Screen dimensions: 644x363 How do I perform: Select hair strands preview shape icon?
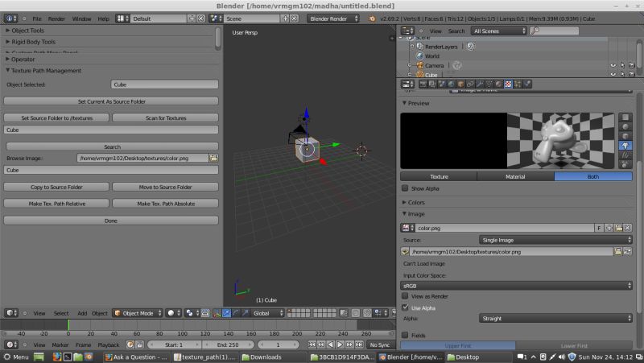coord(625,155)
